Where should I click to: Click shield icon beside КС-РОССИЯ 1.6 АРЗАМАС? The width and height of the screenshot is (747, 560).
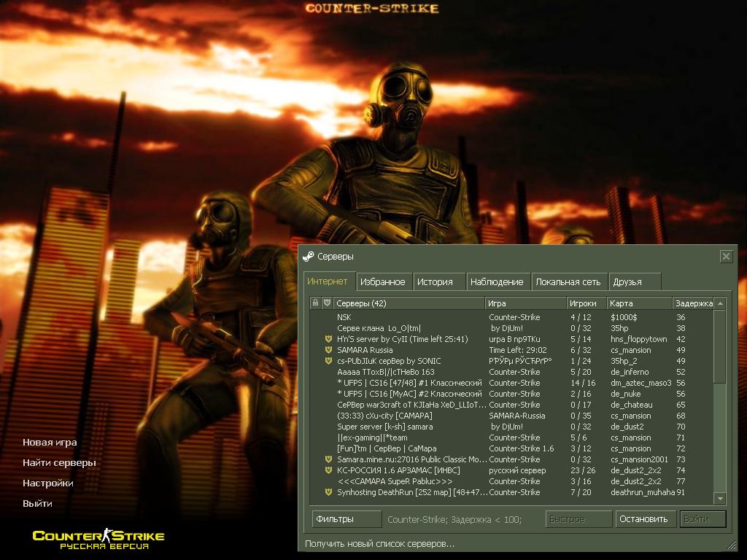pyautogui.click(x=328, y=470)
